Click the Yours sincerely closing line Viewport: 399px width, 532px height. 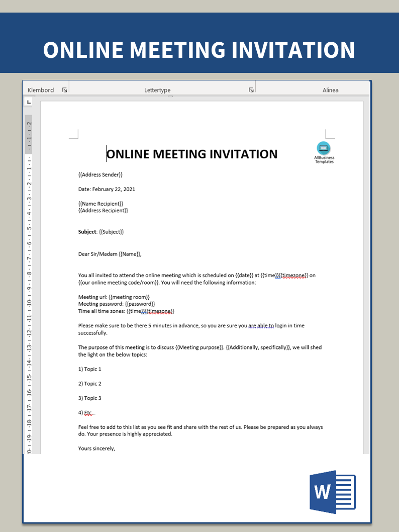[96, 448]
